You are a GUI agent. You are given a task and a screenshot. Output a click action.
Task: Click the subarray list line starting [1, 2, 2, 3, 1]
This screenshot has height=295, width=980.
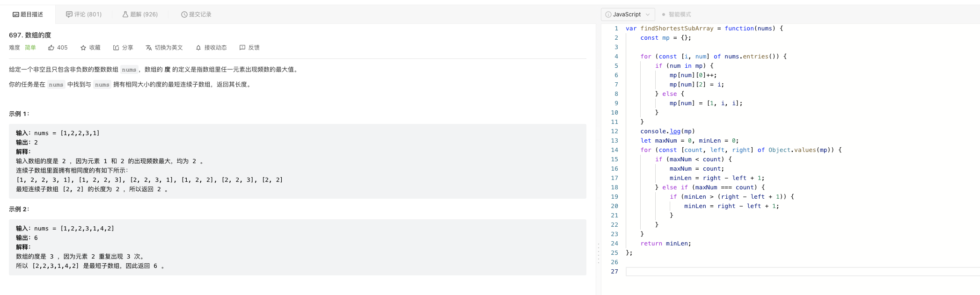point(149,180)
